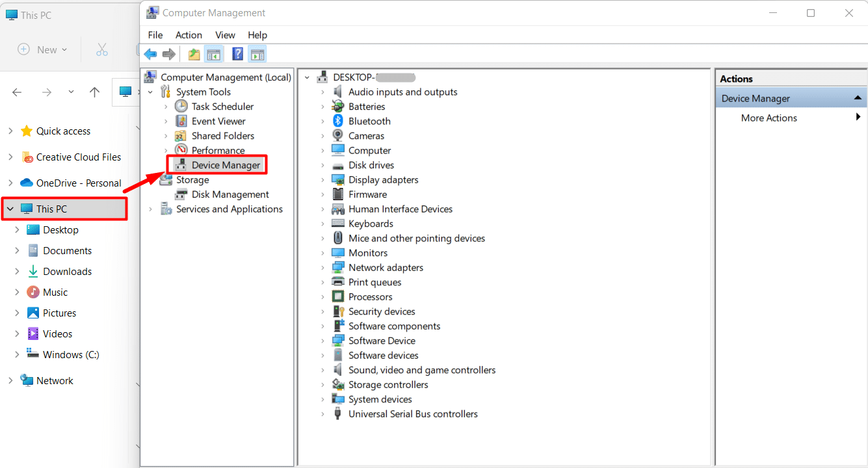
Task: Click the Task Scheduler clock icon
Action: pyautogui.click(x=181, y=107)
